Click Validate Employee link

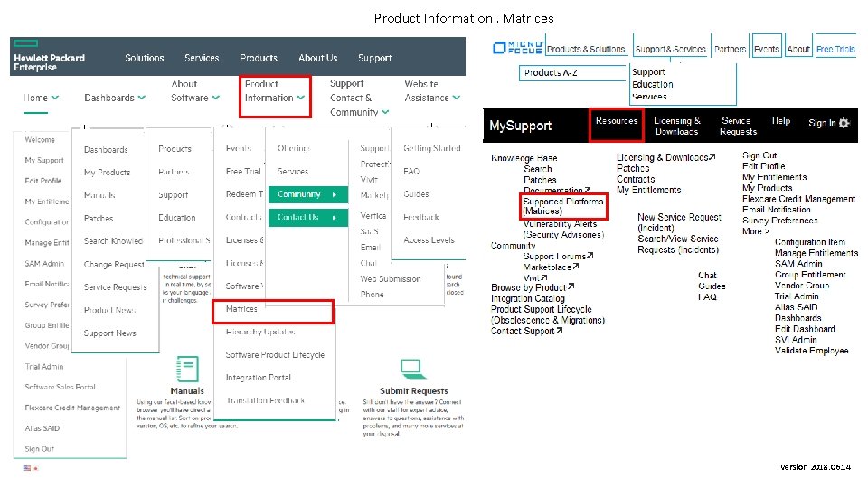812,351
